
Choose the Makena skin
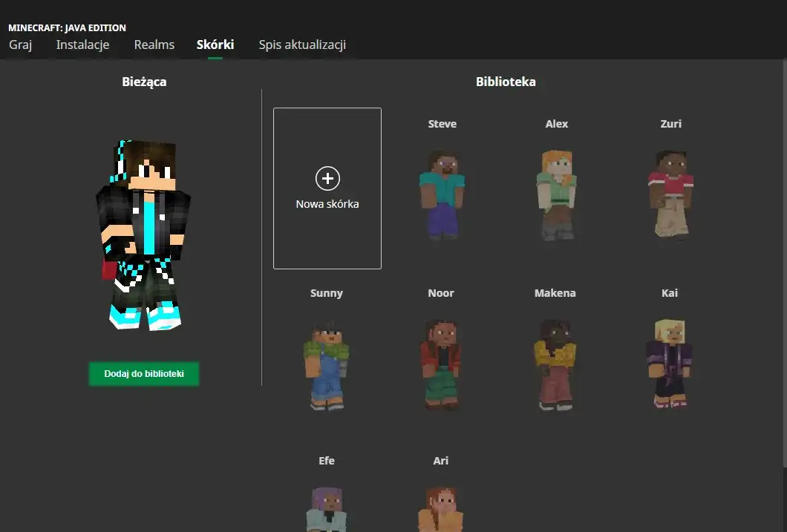pos(555,364)
